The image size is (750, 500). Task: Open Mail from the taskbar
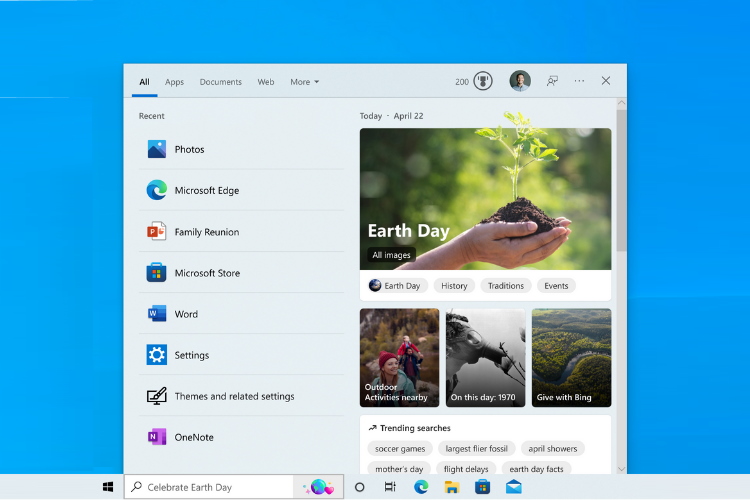[x=513, y=487]
